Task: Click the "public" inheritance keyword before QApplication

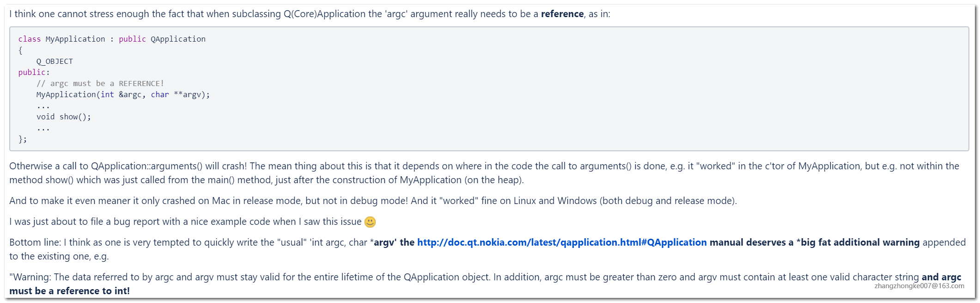Action: pos(132,39)
